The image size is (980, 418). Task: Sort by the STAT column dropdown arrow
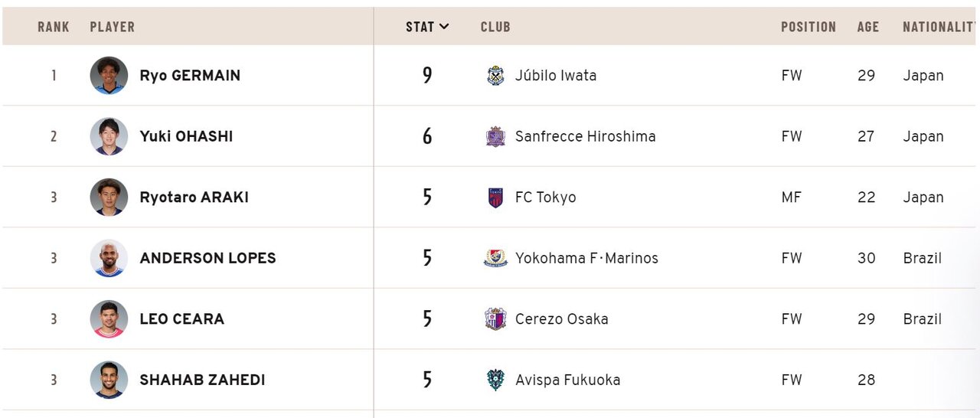[444, 27]
